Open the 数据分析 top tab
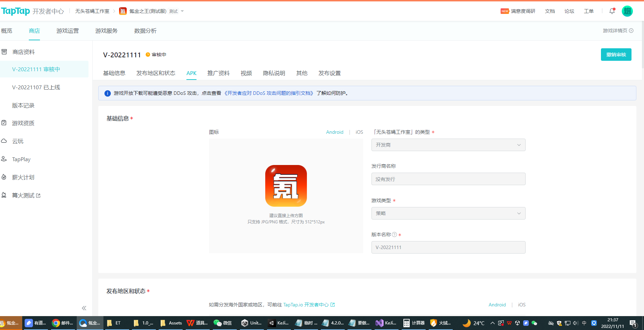The height and width of the screenshot is (330, 644). click(145, 31)
